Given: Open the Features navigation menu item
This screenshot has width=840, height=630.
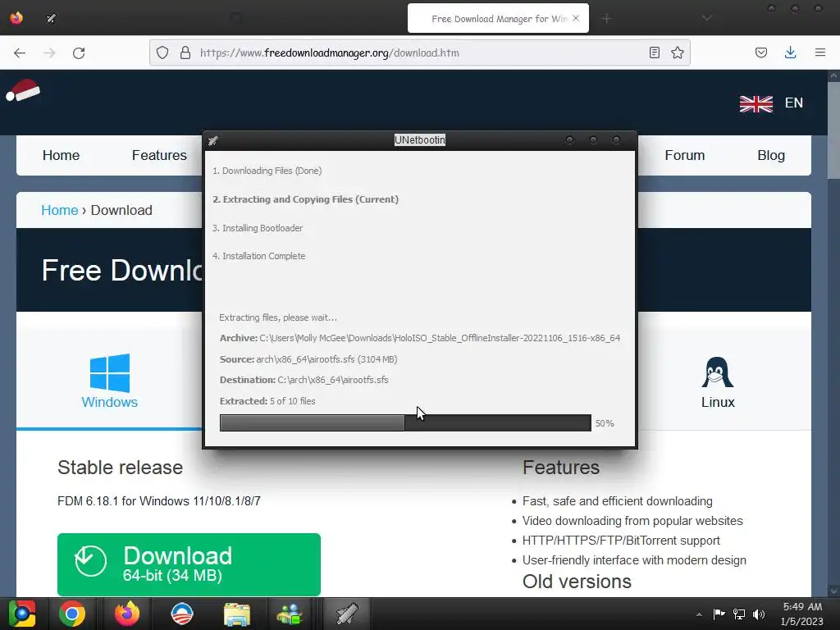Looking at the screenshot, I should 159,155.
